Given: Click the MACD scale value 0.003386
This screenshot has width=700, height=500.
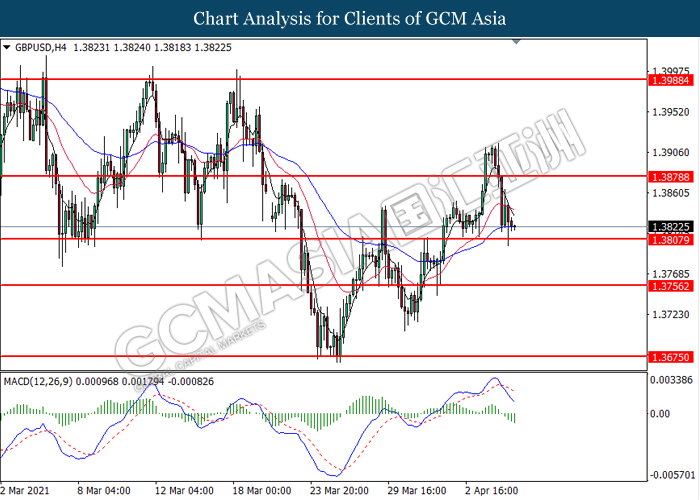Looking at the screenshot, I should tap(671, 380).
